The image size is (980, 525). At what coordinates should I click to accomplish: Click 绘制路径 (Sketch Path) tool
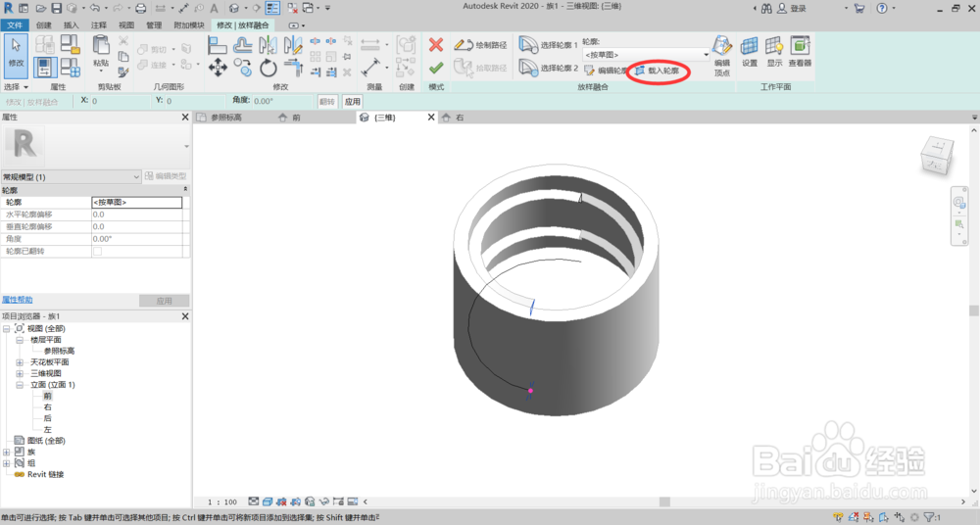click(480, 45)
